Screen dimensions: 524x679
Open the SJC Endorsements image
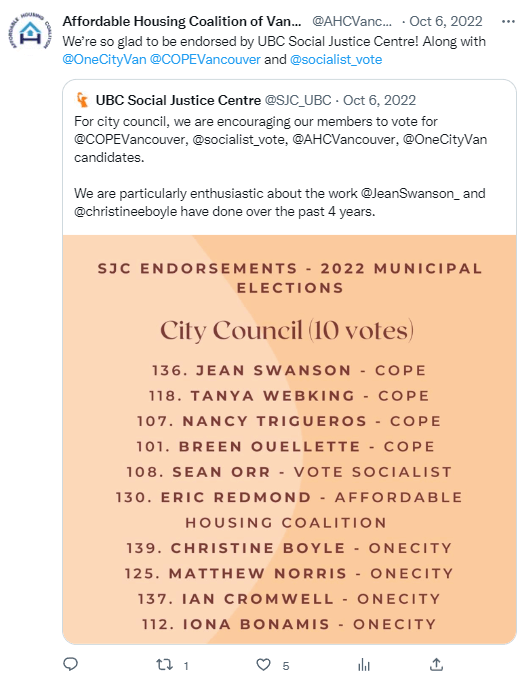pyautogui.click(x=289, y=440)
